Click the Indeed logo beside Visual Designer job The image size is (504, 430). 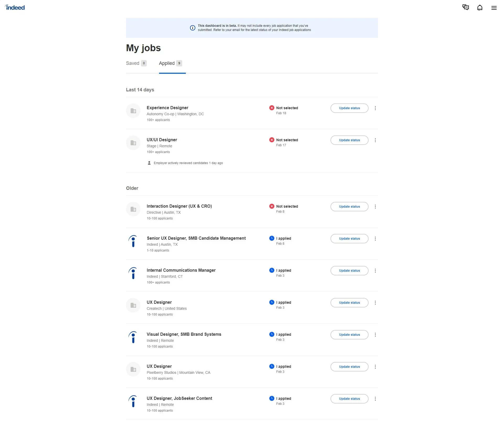[x=133, y=337]
